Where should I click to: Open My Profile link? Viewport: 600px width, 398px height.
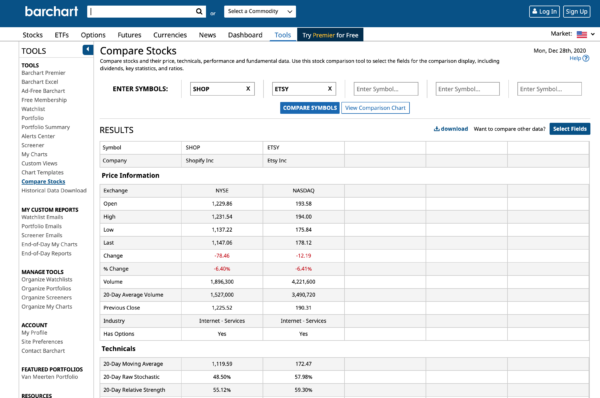coord(34,333)
